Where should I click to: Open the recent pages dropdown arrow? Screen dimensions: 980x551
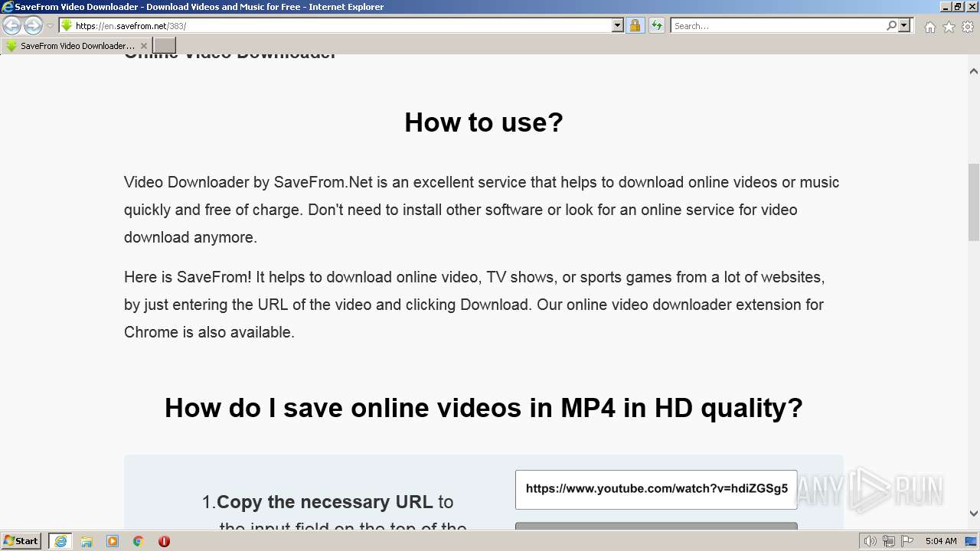(x=50, y=26)
